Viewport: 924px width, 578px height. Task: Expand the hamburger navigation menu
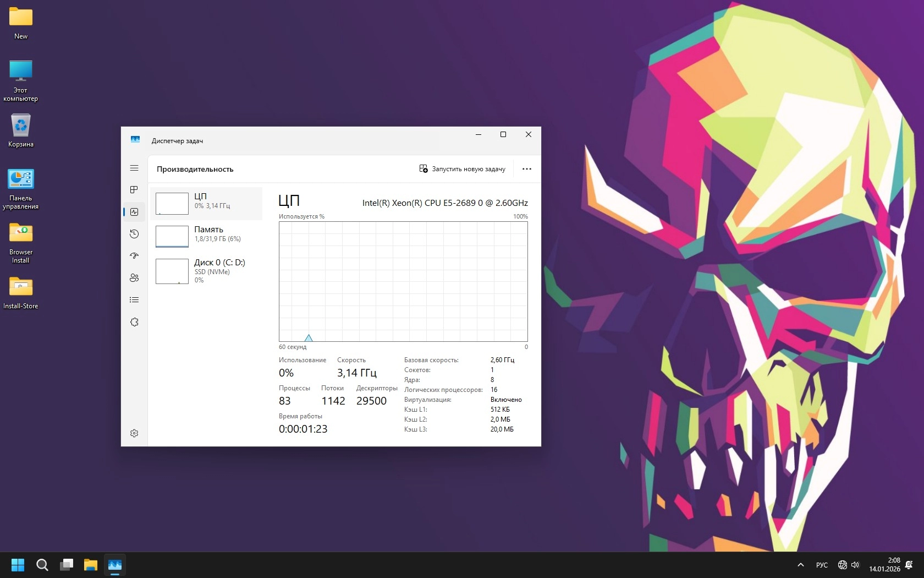click(x=134, y=168)
